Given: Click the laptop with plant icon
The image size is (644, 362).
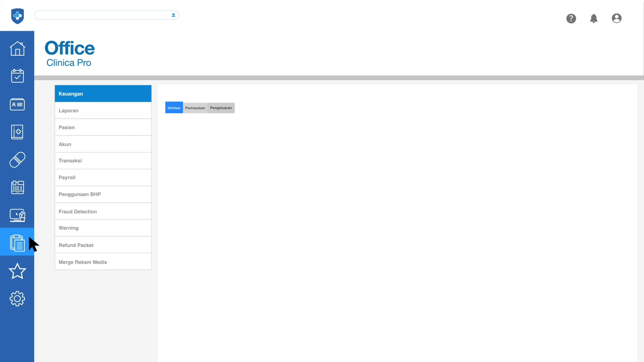Looking at the screenshot, I should (17, 215).
